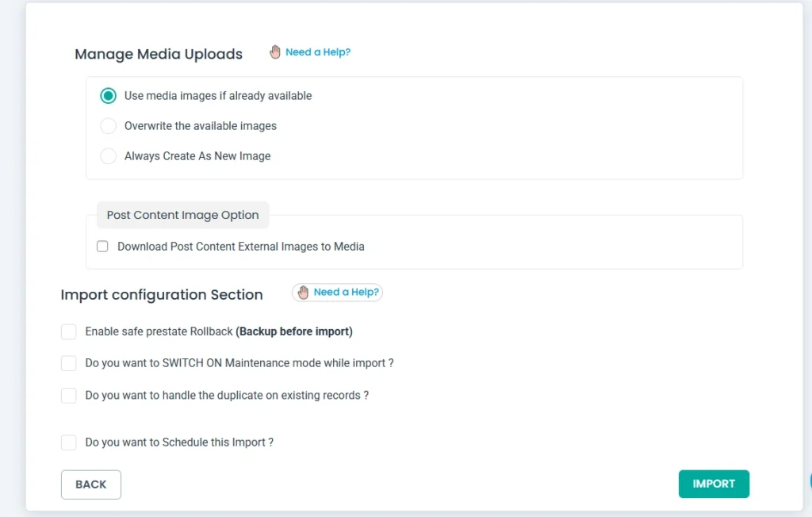
Task: Tick the safe prestate Rollback checkbox
Action: coord(69,331)
